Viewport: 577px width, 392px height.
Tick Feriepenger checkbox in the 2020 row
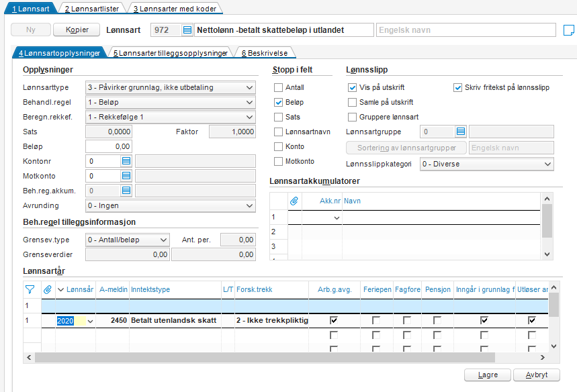376,320
